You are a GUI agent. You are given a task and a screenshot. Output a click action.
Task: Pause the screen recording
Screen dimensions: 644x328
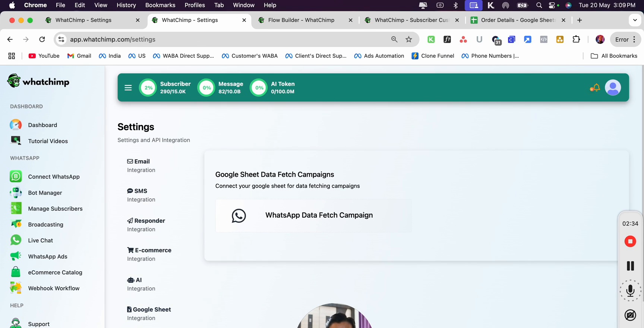click(x=630, y=266)
